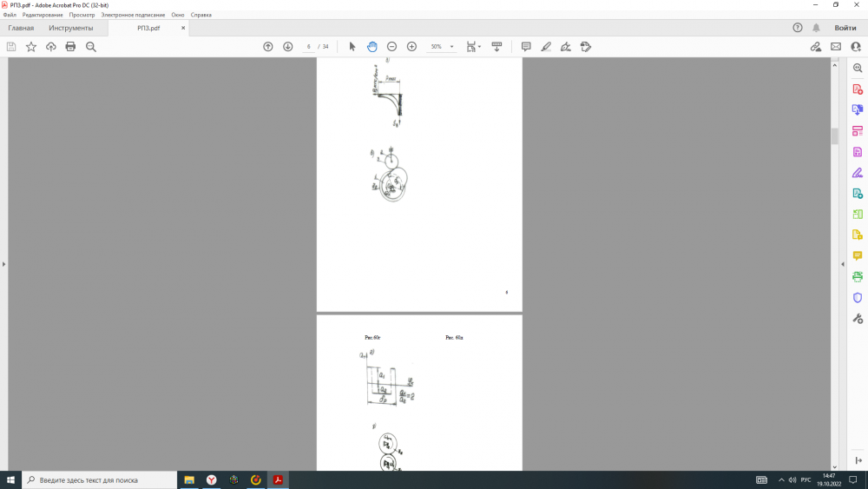Viewport: 868px width, 489px height.
Task: Click scrollbar up arrow
Action: tap(835, 65)
